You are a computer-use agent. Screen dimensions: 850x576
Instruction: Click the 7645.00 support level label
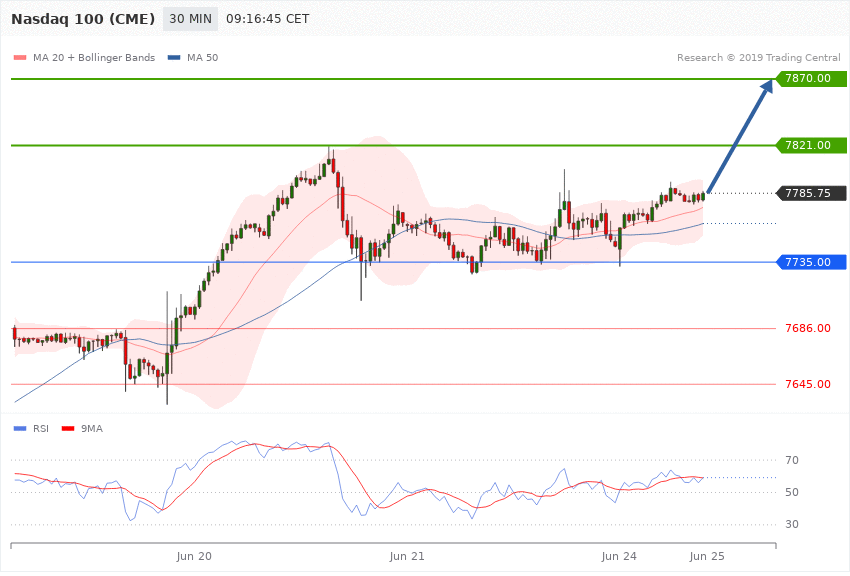coord(808,384)
